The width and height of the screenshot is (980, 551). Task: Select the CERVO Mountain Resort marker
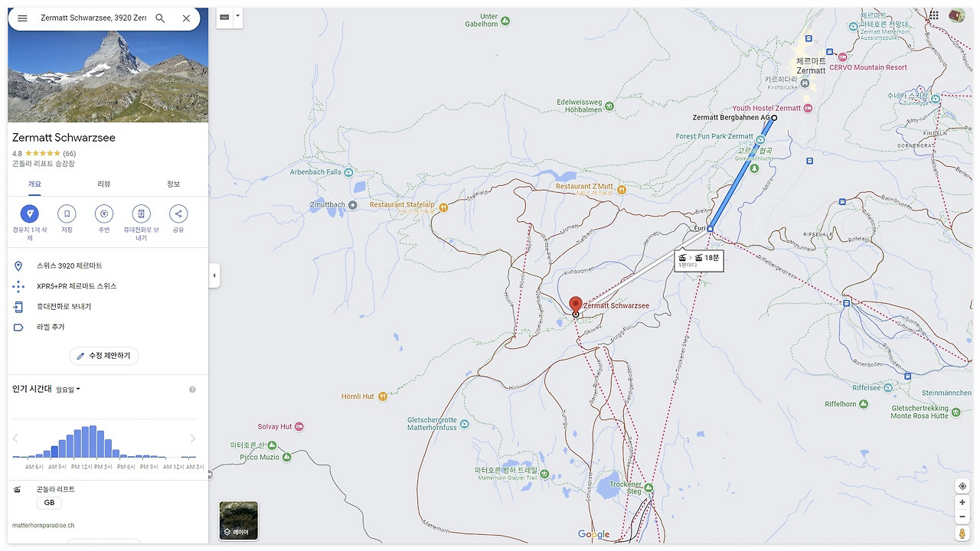pos(843,57)
